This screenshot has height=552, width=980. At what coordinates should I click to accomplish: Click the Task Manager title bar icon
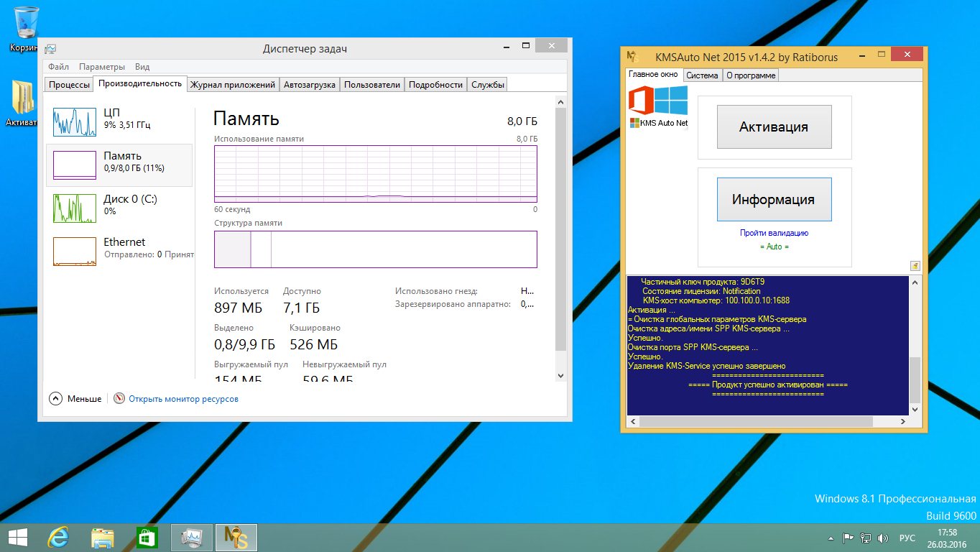(x=50, y=49)
